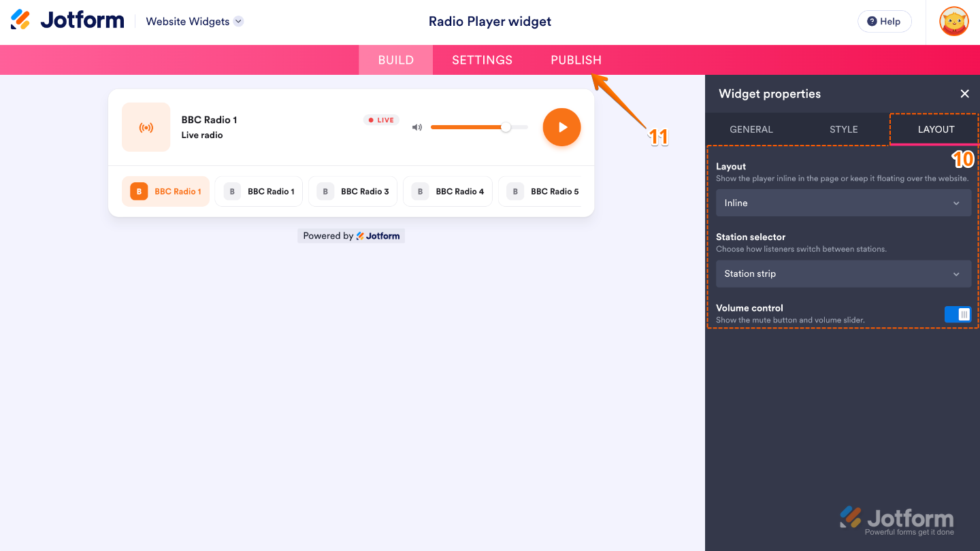Select the BBC Radio 4 station
Screen dimensions: 980x551
tap(448, 192)
